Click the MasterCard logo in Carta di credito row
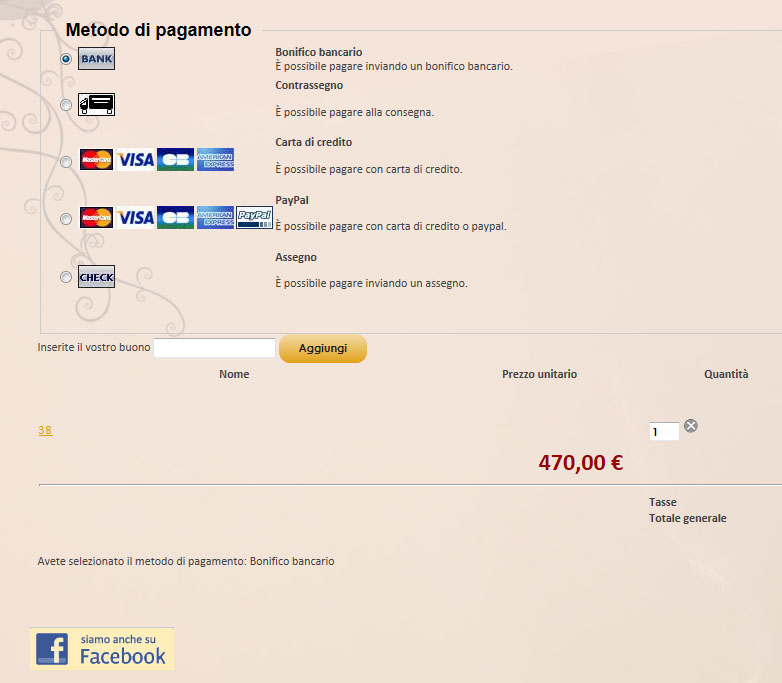This screenshot has height=683, width=782. [96, 160]
